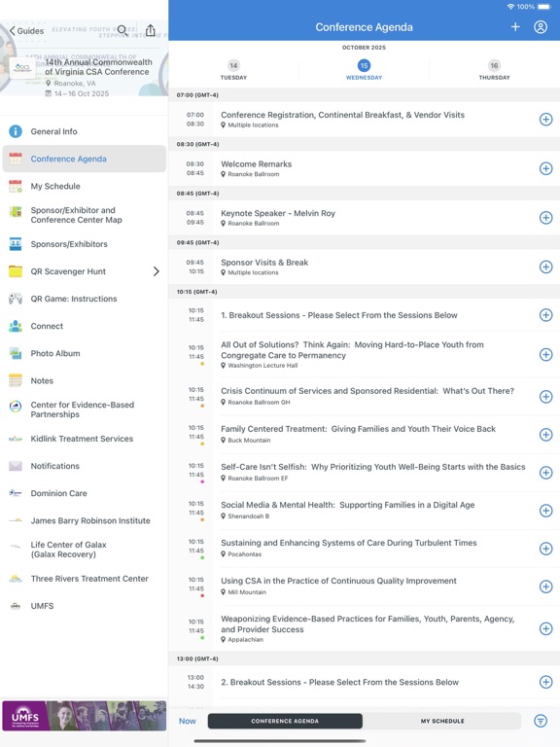Click the OCS conference logo thumbnail
This screenshot has height=747, width=560.
[x=22, y=67]
